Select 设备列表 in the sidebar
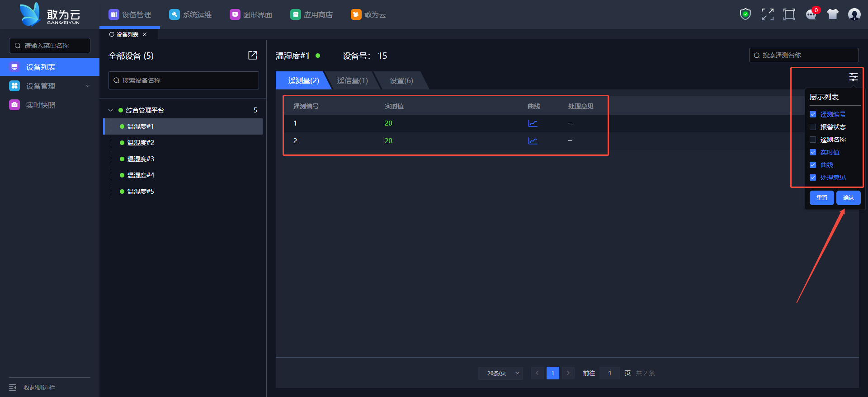The image size is (868, 397). 50,67
